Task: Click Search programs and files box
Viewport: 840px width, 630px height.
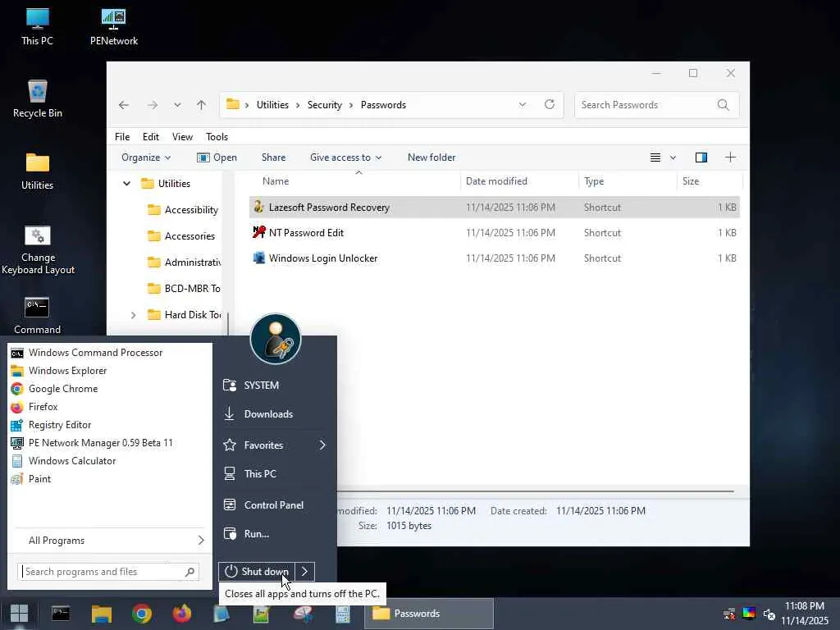Action: tap(109, 572)
